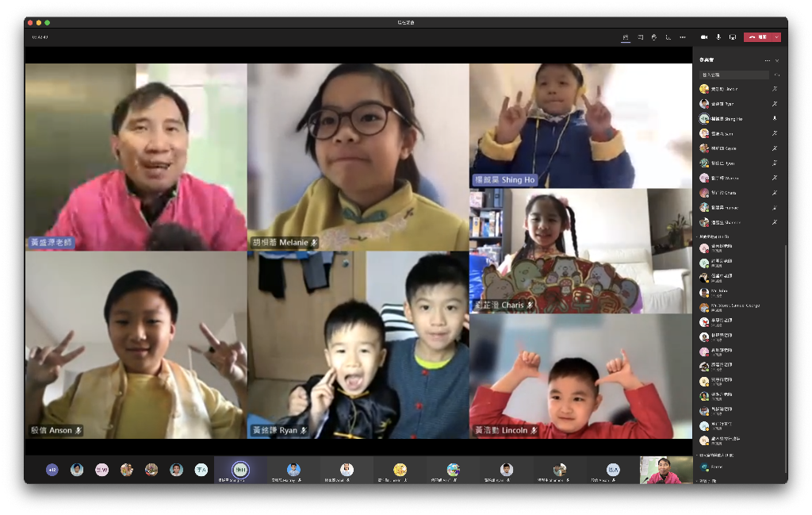812x515 pixels.
Task: Toggle the participants panel toolbar icon
Action: click(626, 37)
